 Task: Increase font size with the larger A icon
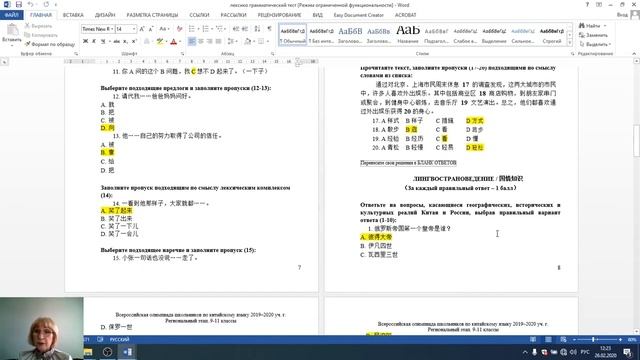[x=142, y=29]
